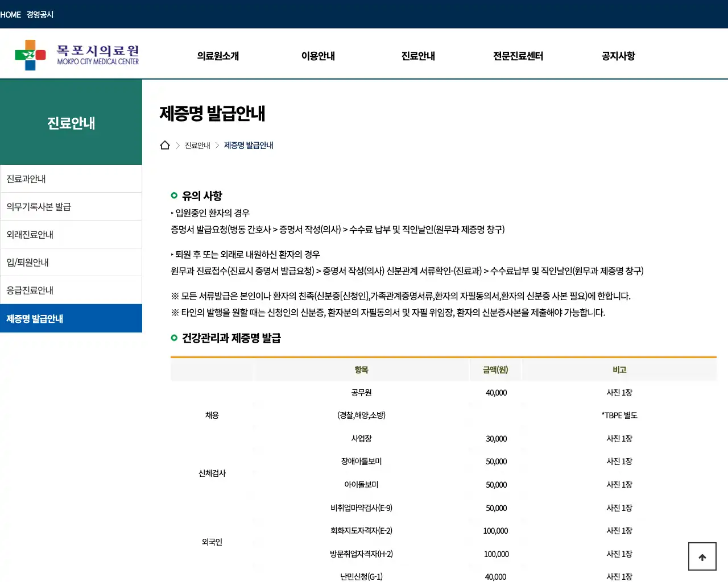Open the 경영공시 page
The image size is (728, 582).
[39, 14]
